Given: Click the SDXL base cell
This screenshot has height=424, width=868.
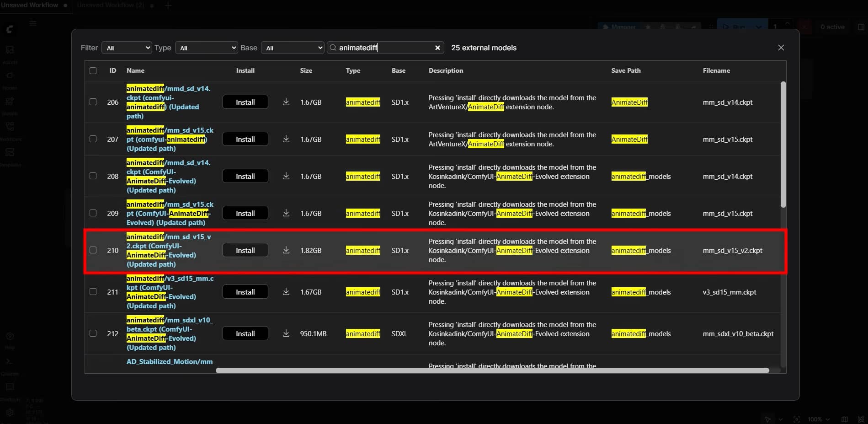Looking at the screenshot, I should (x=399, y=333).
